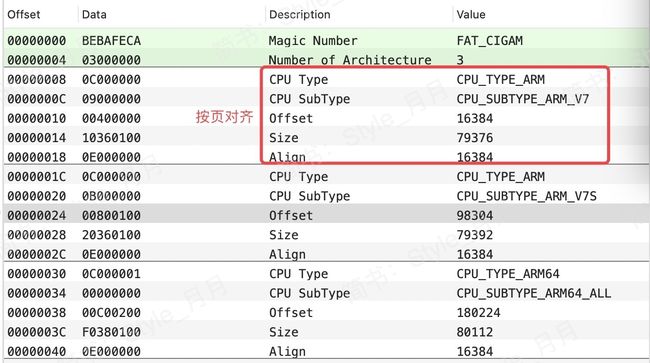Select the Offset 180224 row
650x363 pixels.
tap(325, 312)
